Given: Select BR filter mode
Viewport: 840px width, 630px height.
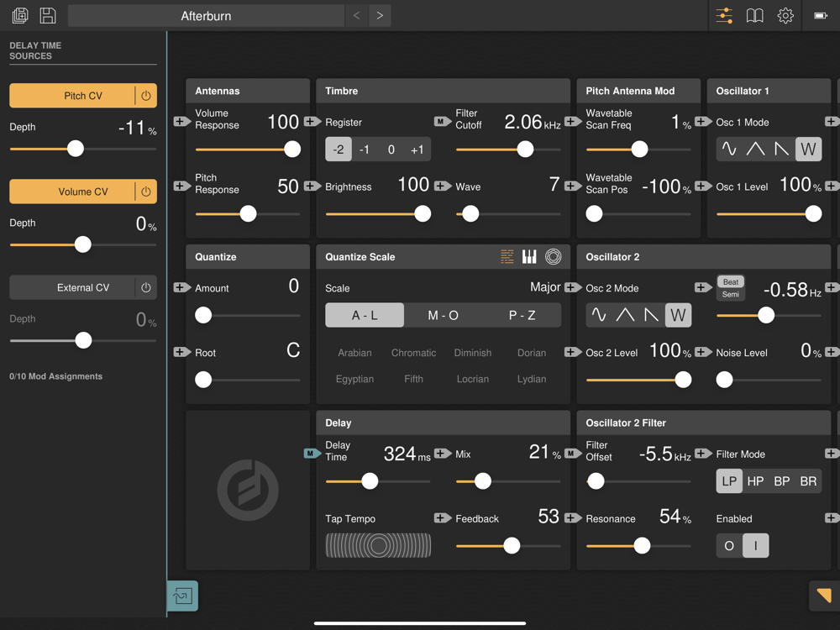Looking at the screenshot, I should (x=808, y=481).
